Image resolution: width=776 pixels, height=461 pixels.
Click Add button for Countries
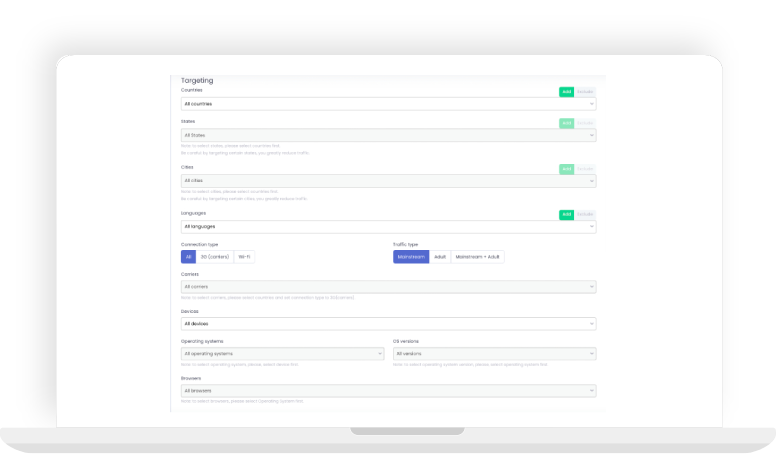566,91
